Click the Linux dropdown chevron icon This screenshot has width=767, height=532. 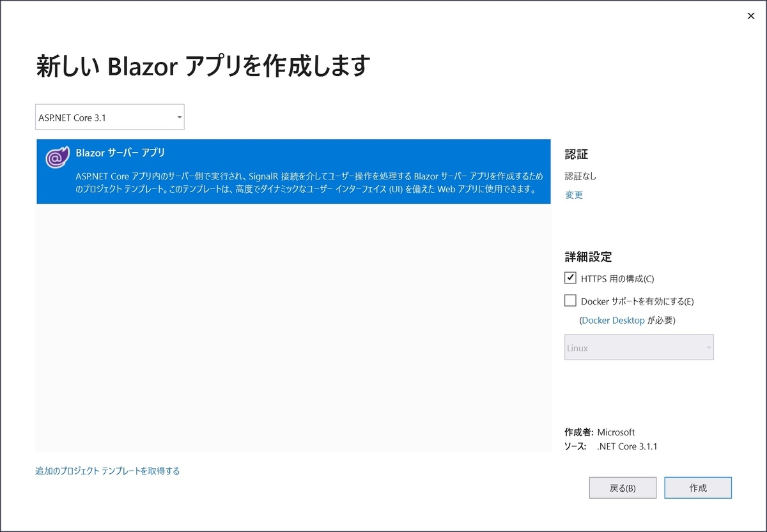709,347
